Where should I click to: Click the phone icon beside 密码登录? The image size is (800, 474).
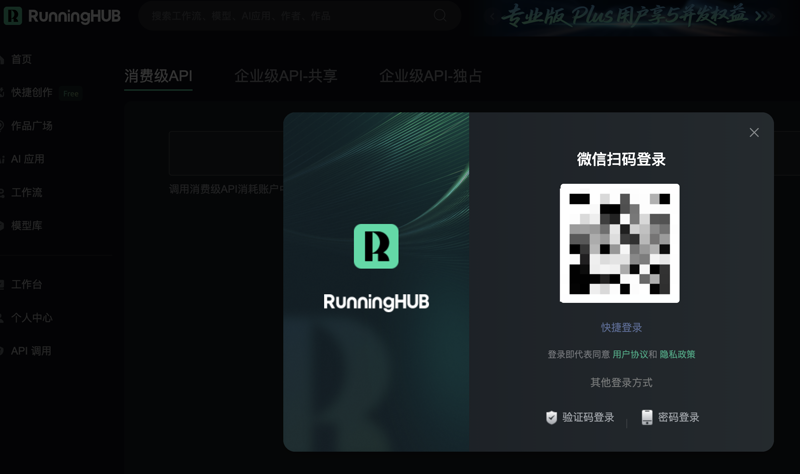pos(647,417)
